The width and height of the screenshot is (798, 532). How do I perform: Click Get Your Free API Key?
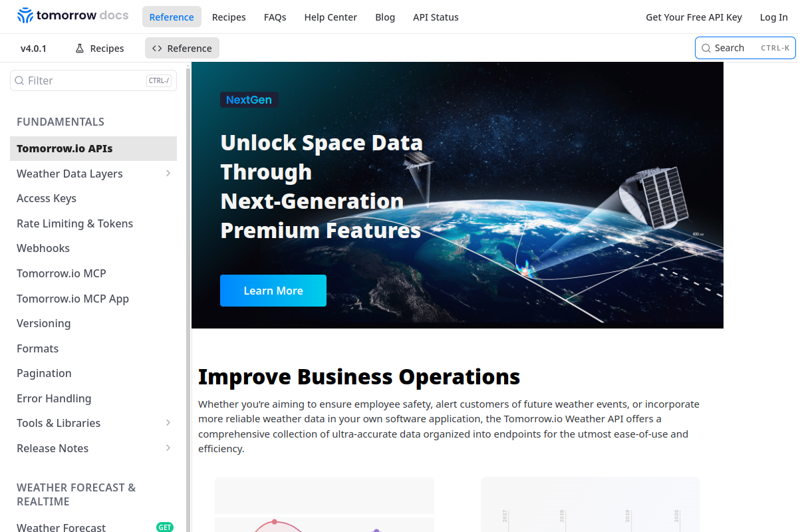(x=694, y=17)
